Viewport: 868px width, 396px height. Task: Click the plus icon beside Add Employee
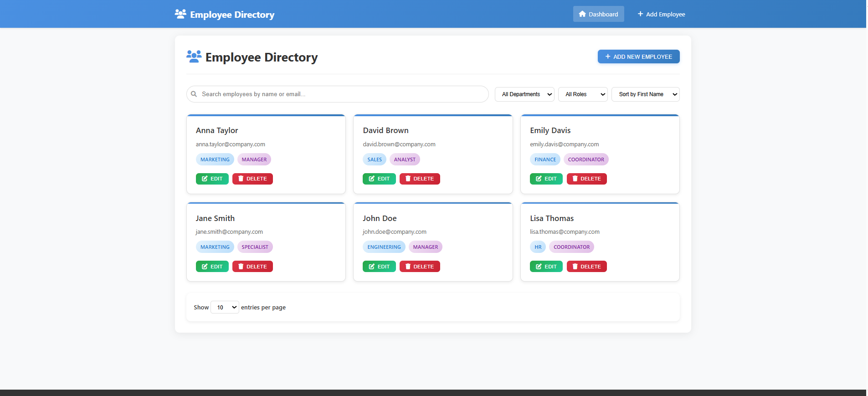pyautogui.click(x=640, y=14)
